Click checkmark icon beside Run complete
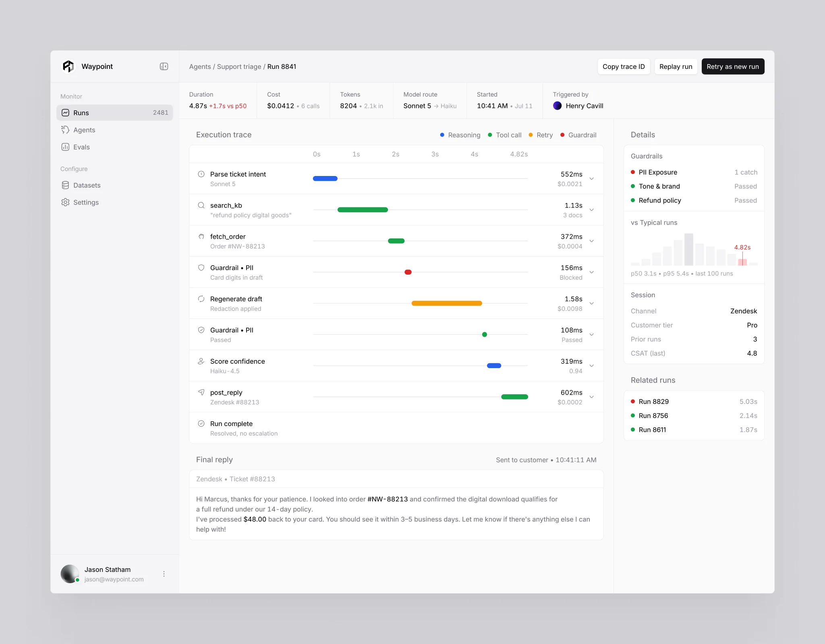This screenshot has height=644, width=825. (201, 423)
